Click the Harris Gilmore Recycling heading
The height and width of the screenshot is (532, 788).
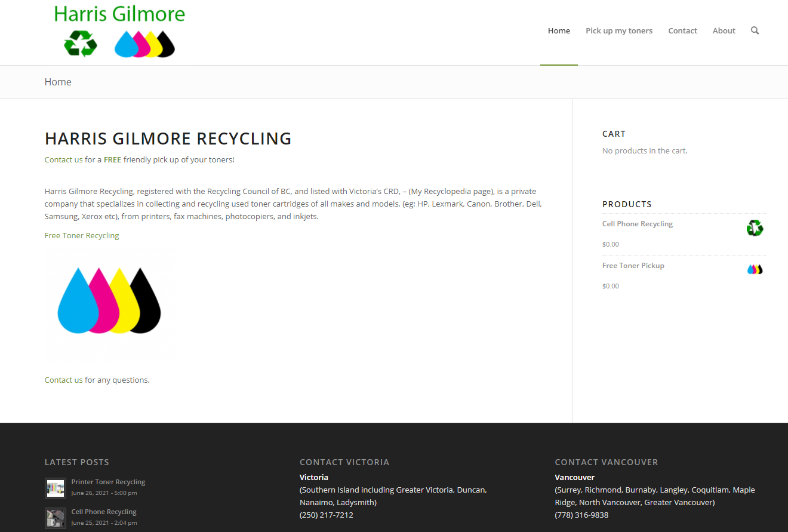[168, 139]
